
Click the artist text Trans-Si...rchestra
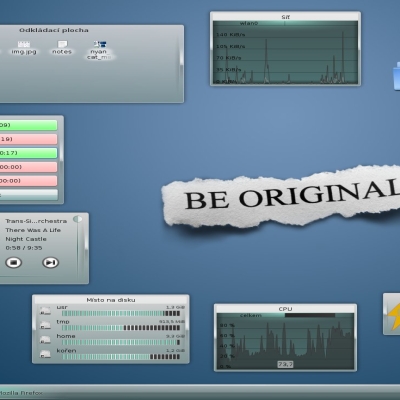pos(36,221)
